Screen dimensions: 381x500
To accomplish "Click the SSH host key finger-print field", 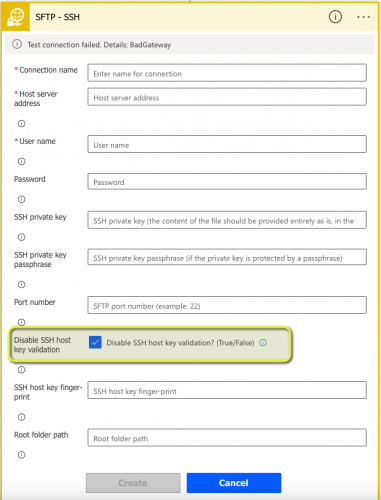I will (x=227, y=390).
